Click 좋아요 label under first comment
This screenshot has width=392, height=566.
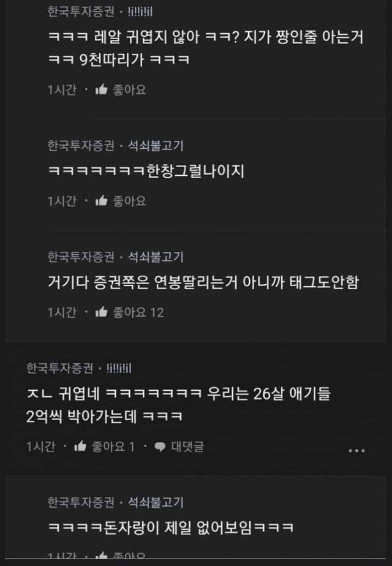click(129, 89)
